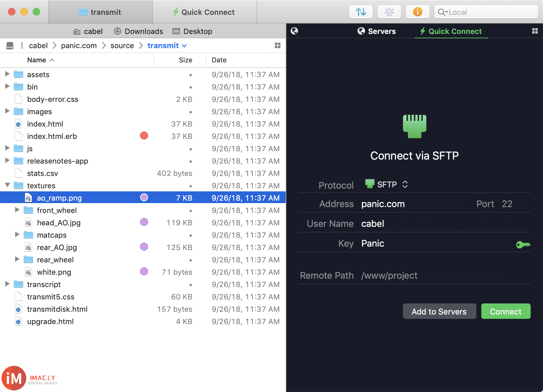Expand the assets folder
Viewport: 543px width, 392px height.
[7, 74]
